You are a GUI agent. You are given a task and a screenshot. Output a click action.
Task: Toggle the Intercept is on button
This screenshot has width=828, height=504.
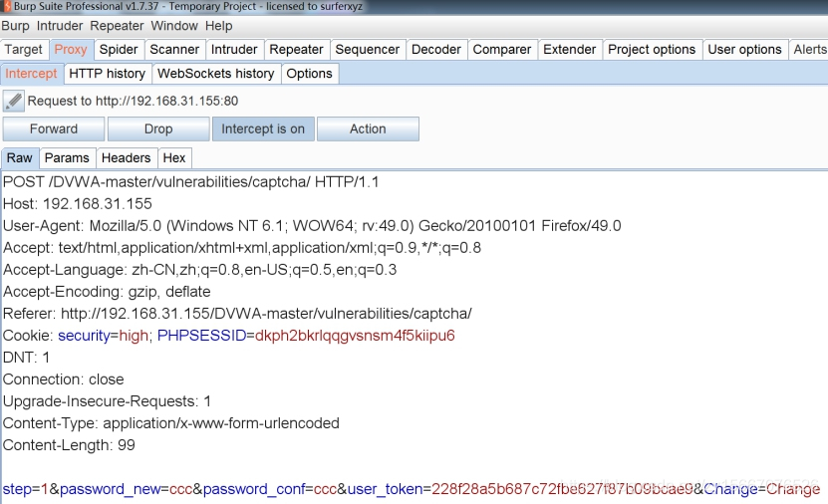(x=263, y=128)
